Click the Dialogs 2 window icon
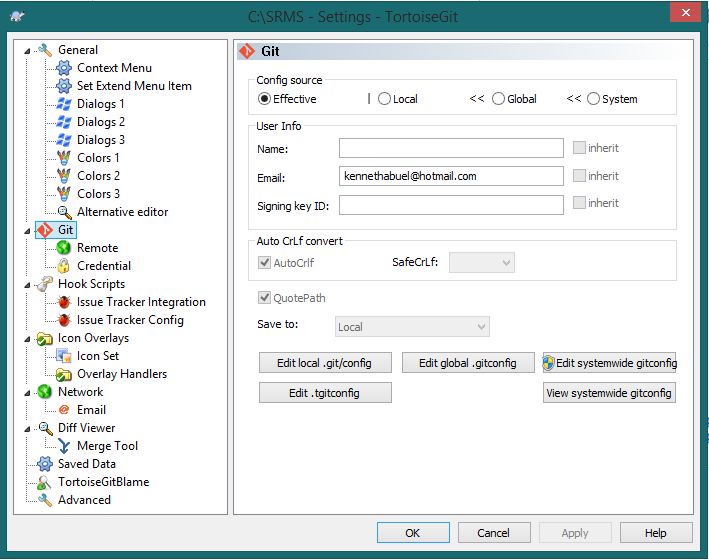The width and height of the screenshot is (709, 560). (x=64, y=122)
